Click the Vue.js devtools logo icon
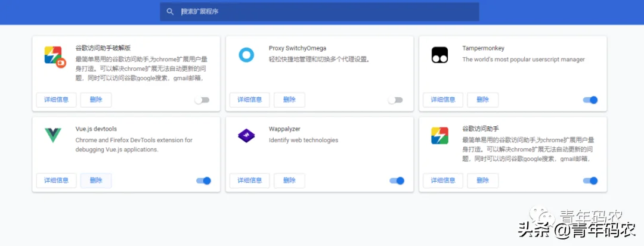 53,135
